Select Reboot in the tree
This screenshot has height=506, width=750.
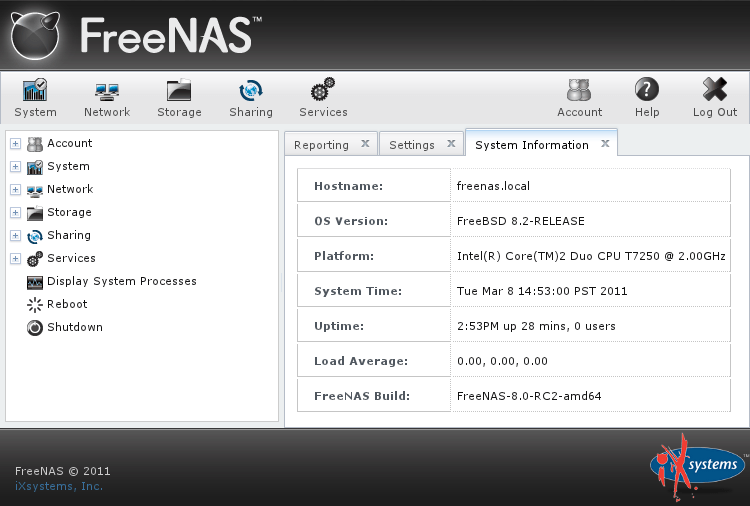click(x=67, y=304)
